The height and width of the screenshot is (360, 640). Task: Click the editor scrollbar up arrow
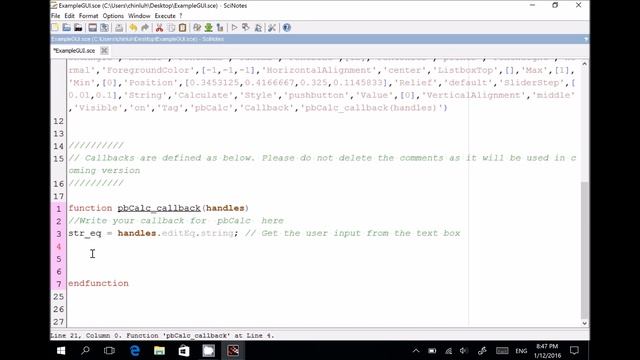point(584,64)
